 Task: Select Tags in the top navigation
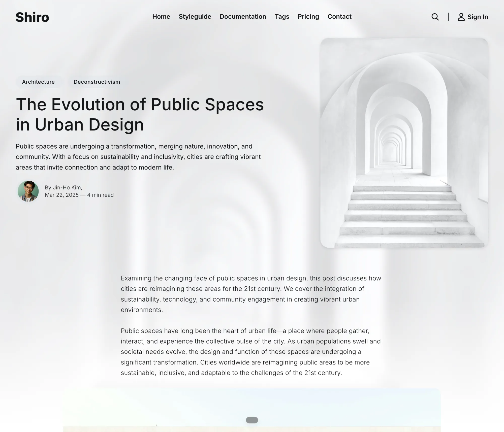[282, 17]
